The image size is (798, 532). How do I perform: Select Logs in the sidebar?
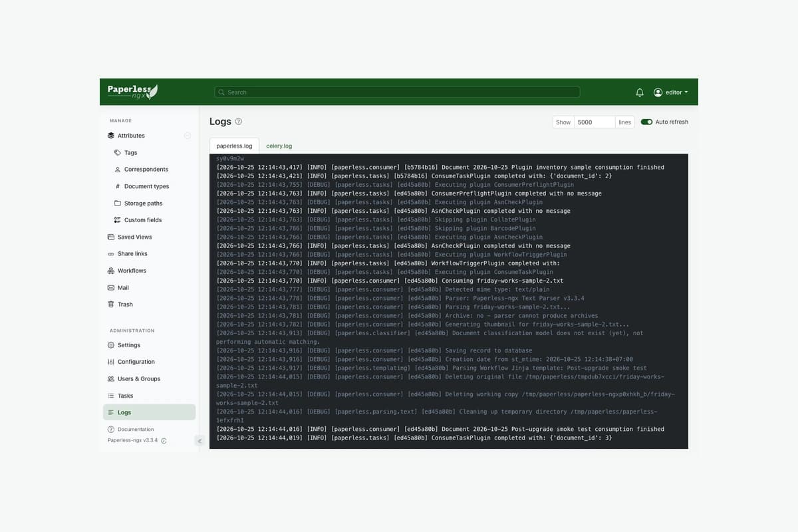149,412
